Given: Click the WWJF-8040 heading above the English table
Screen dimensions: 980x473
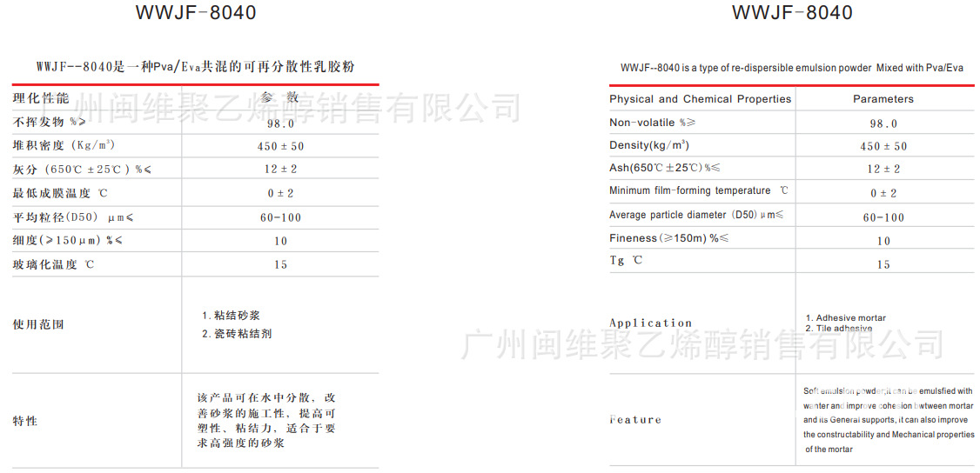Looking at the screenshot, I should (x=792, y=12).
